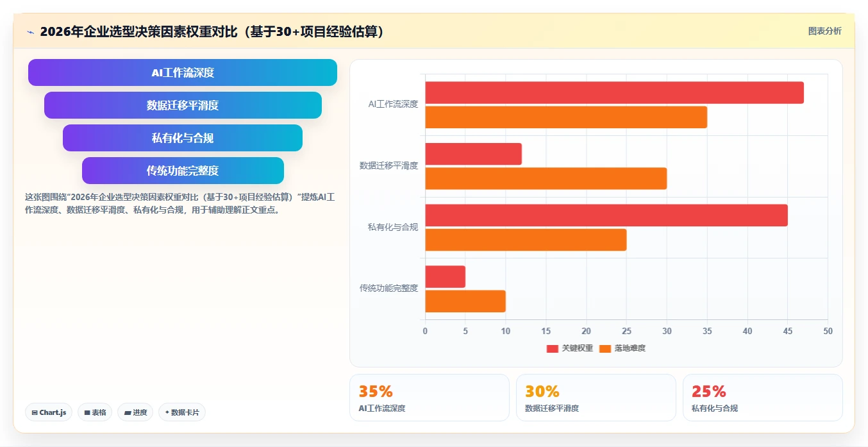This screenshot has height=447, width=868.
Task: Click the red 数据迁移平滑度 bar
Action: coord(473,154)
